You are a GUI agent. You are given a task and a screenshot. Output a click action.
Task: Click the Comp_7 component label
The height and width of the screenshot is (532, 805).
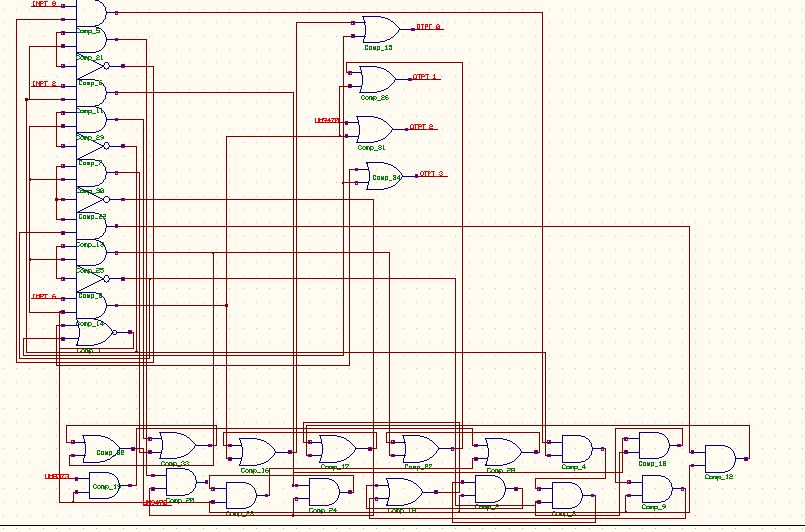[88, 163]
